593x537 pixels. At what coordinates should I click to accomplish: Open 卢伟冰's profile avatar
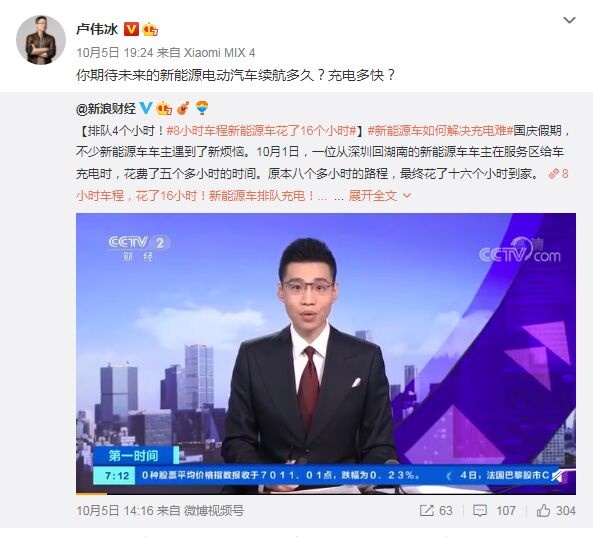41,40
